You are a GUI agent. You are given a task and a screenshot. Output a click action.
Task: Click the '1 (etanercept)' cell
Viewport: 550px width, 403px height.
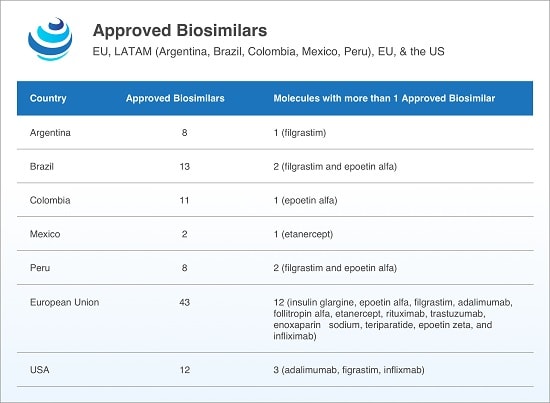[x=303, y=234]
